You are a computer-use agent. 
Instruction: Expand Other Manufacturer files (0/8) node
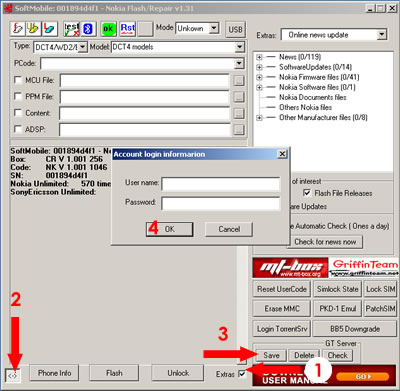pyautogui.click(x=259, y=117)
